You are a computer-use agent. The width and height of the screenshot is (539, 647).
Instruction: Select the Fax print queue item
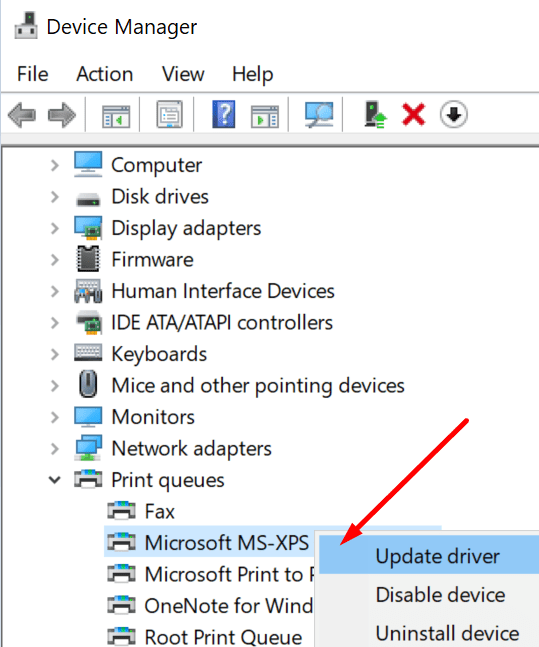click(160, 511)
